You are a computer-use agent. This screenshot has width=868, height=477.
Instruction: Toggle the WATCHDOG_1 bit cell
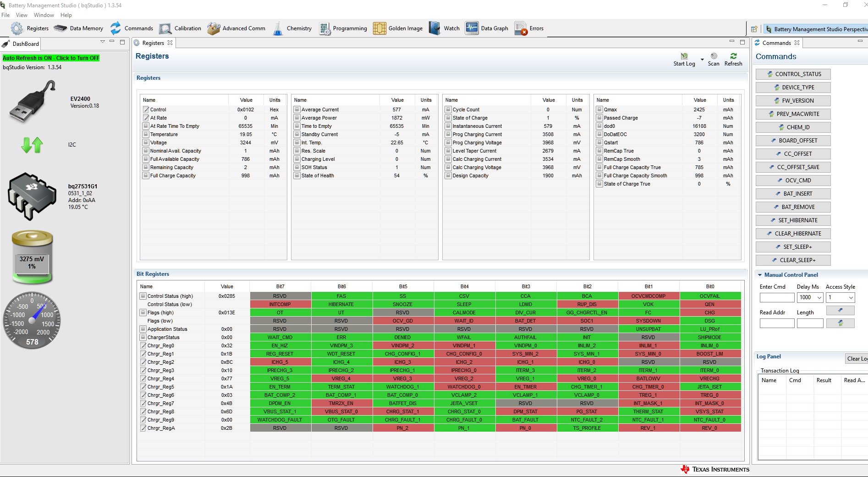[x=403, y=387]
